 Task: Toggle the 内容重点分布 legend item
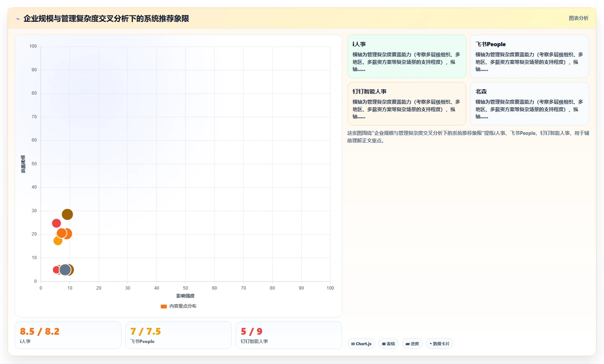pos(179,306)
